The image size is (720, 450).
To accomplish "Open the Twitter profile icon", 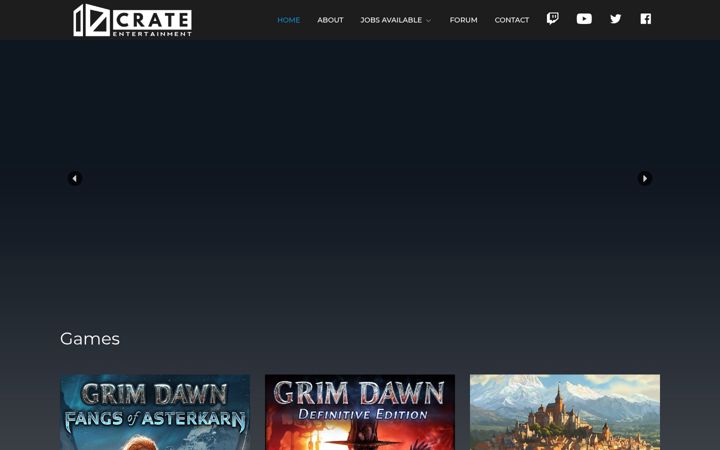I will pos(615,19).
